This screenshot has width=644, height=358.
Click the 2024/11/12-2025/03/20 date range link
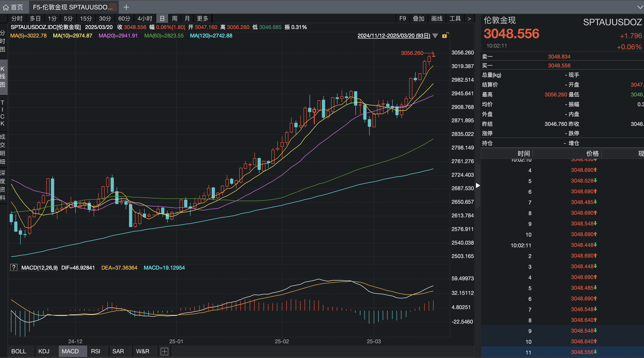[x=393, y=35]
